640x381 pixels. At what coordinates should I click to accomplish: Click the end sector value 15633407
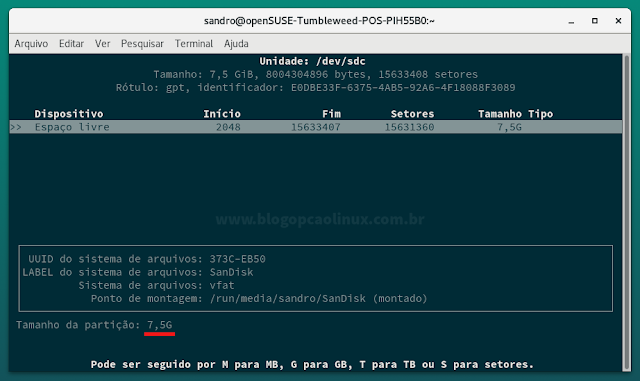pyautogui.click(x=316, y=127)
